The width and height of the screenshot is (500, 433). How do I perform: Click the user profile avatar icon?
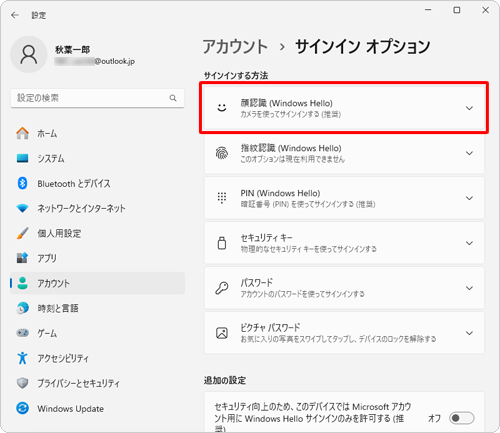[x=29, y=54]
